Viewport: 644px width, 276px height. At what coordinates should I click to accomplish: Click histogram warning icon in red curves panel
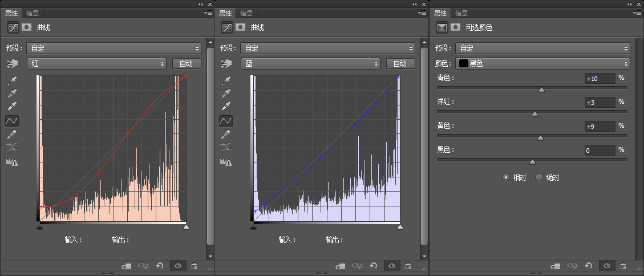click(x=12, y=162)
